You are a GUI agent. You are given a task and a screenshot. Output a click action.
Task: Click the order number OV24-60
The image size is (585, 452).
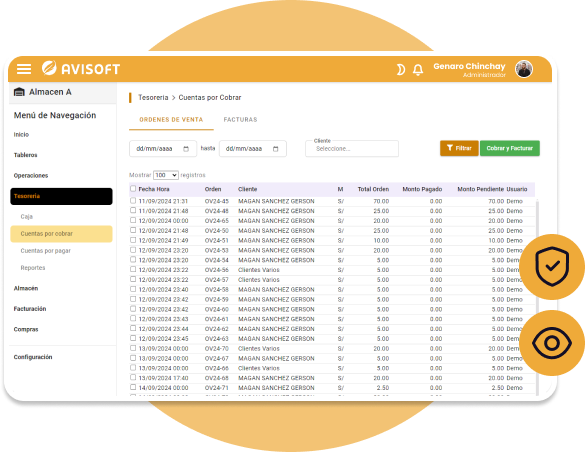coord(216,309)
